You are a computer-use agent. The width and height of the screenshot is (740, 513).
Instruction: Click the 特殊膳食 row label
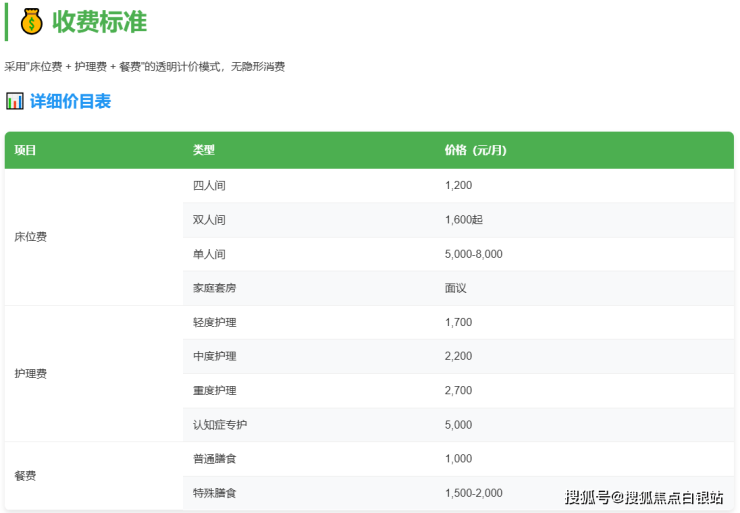pos(214,493)
